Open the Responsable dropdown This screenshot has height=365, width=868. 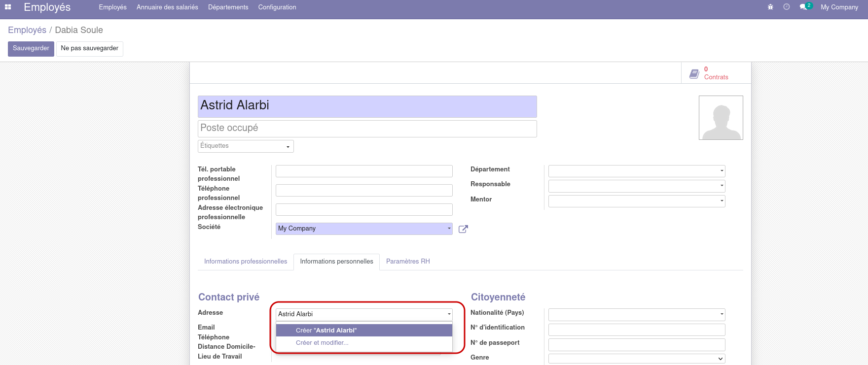tap(637, 186)
